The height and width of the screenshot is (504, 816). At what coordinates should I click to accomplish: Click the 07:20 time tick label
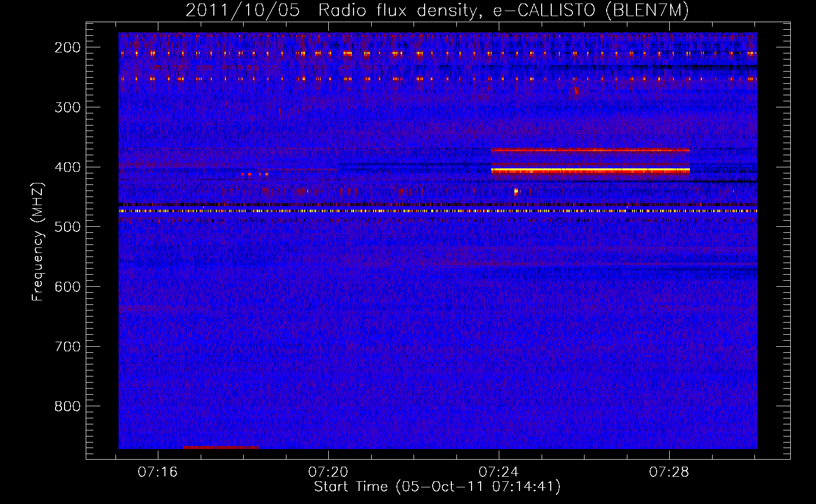(328, 472)
